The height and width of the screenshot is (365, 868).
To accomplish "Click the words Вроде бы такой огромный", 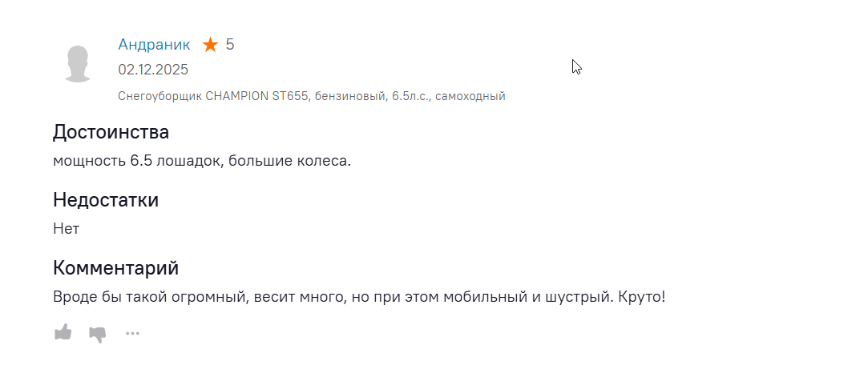I will coord(147,297).
